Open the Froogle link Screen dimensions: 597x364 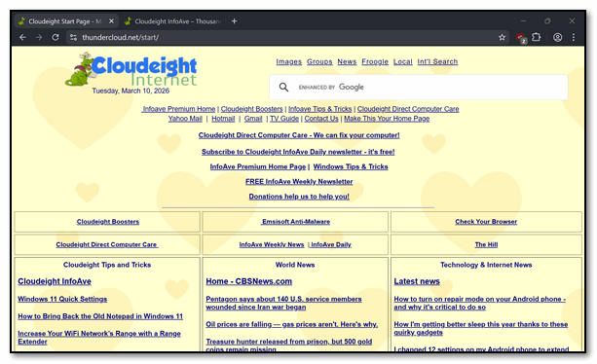pos(375,61)
